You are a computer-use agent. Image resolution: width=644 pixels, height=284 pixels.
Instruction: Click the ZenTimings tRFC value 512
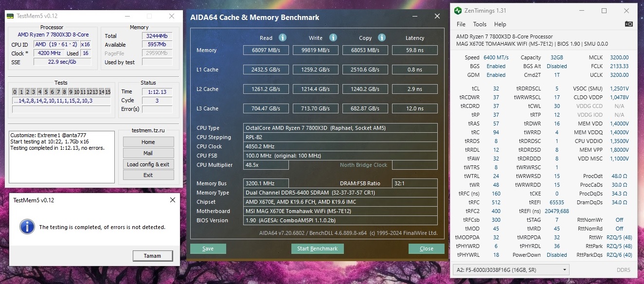tap(496, 202)
